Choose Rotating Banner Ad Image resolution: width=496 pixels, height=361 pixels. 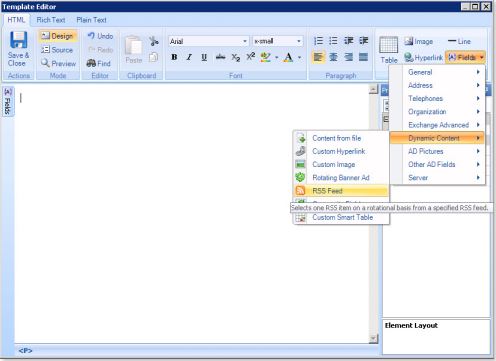(341, 178)
